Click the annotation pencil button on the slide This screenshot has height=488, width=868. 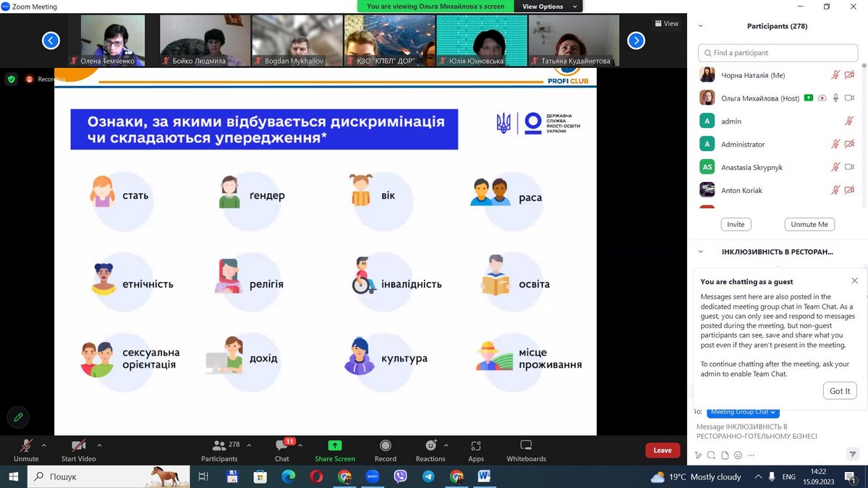coord(18,417)
